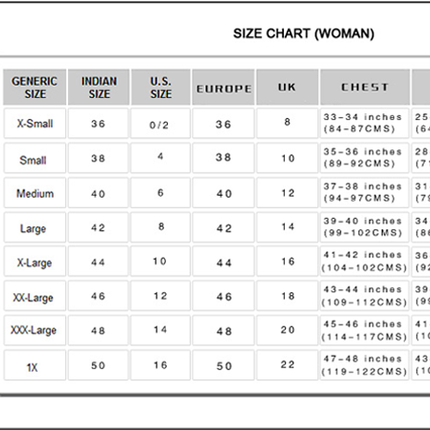Select the Small row label
The width and height of the screenshot is (430, 430).
pos(35,158)
